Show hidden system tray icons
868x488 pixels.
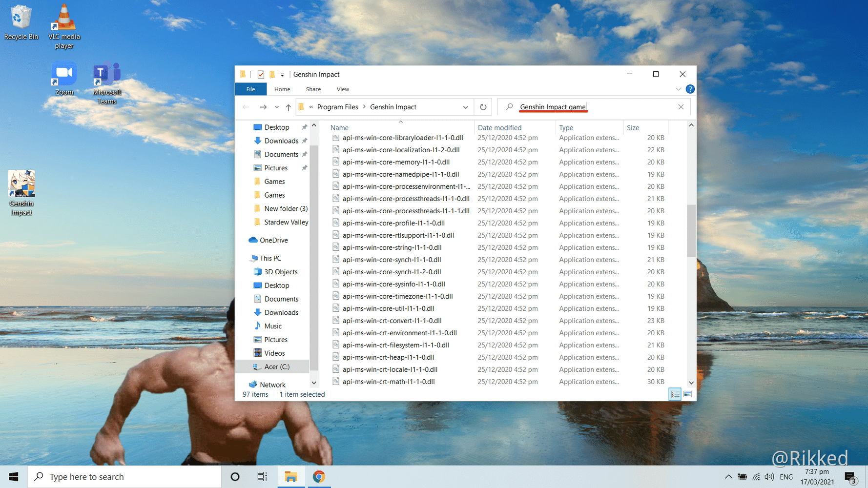728,477
